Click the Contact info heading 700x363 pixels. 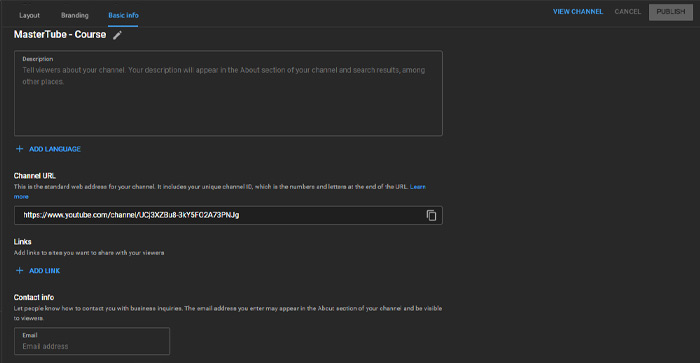pyautogui.click(x=34, y=297)
